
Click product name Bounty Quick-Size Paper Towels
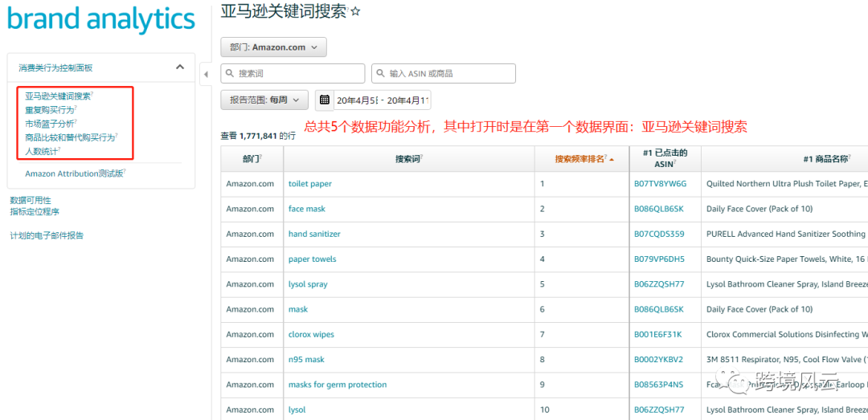click(x=787, y=259)
